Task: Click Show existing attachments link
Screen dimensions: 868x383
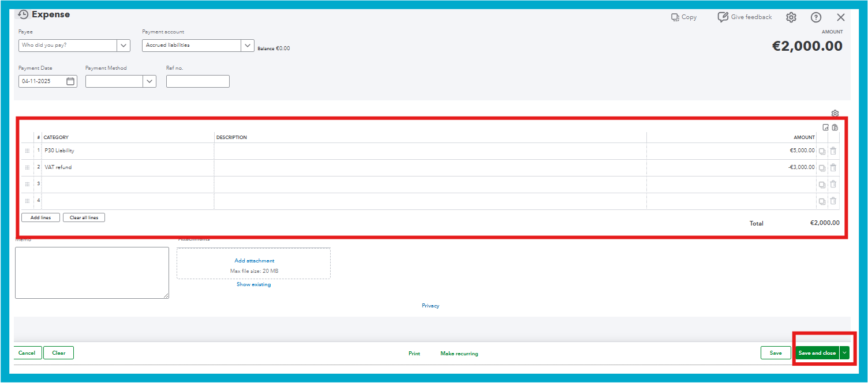Action: click(254, 284)
